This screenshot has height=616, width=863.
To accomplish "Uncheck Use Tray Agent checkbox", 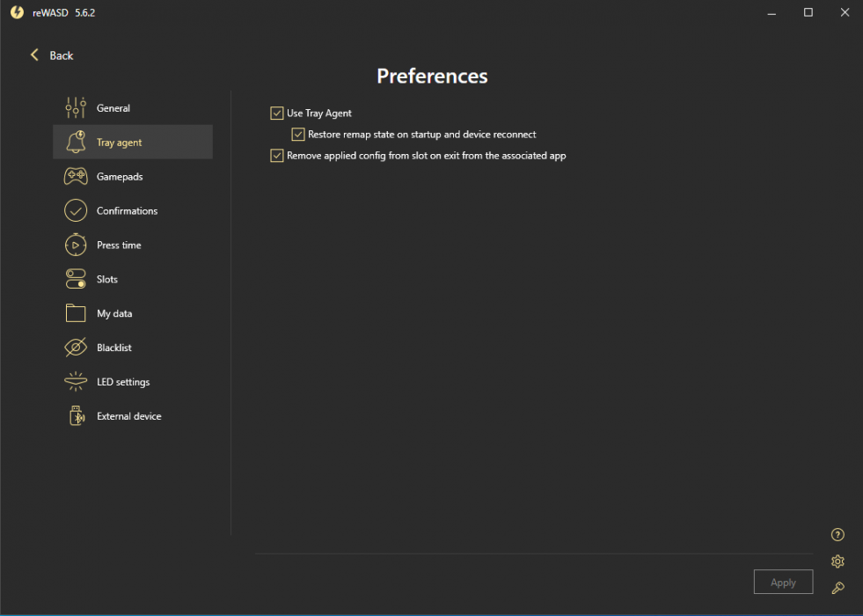I will pyautogui.click(x=277, y=114).
